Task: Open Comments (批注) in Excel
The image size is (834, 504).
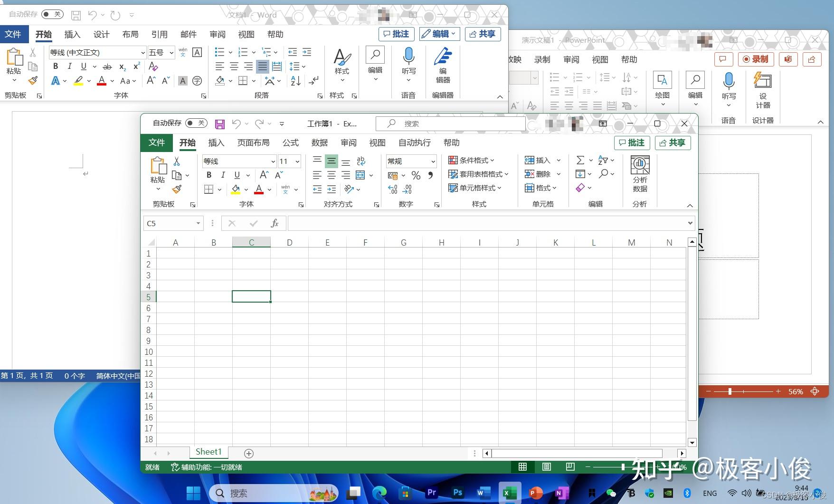Action: [632, 143]
